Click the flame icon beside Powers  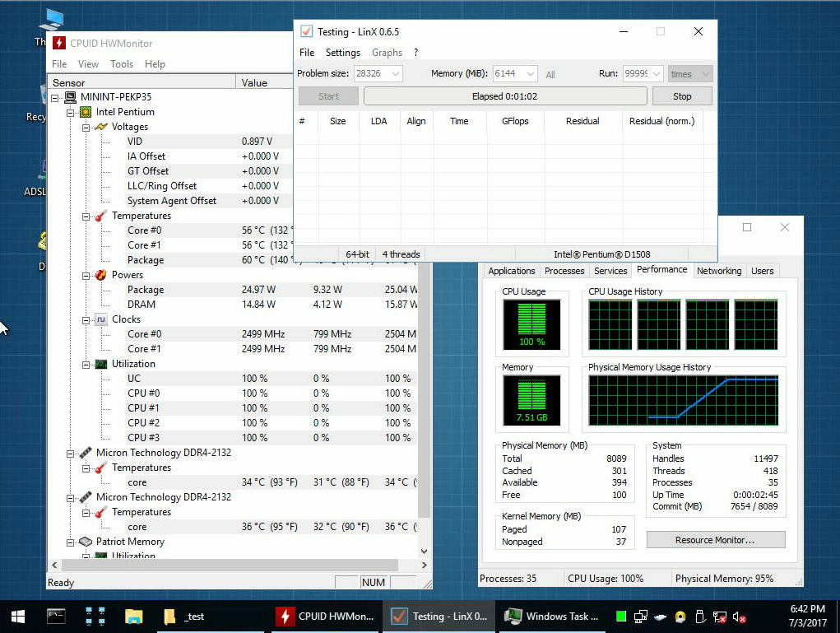100,275
